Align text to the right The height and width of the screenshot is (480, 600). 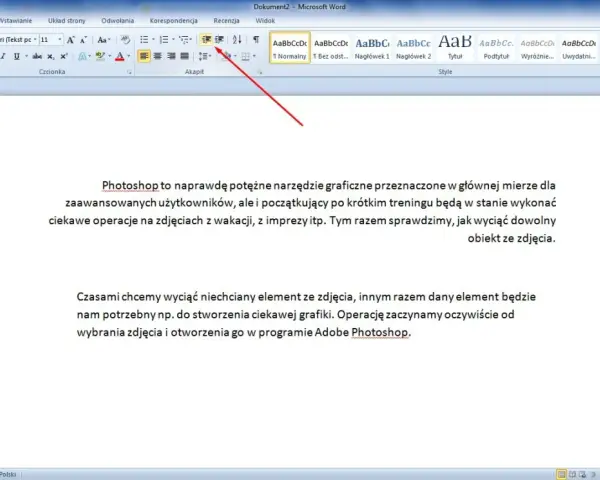171,56
